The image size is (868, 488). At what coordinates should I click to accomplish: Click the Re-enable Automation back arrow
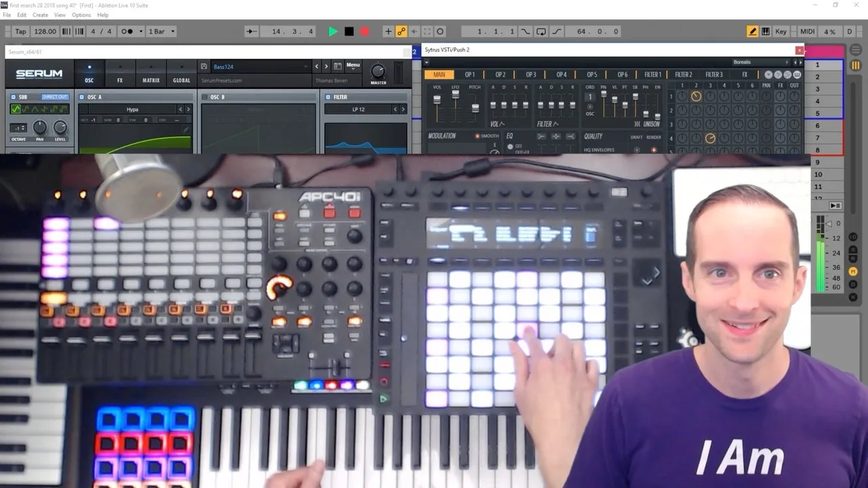click(414, 31)
